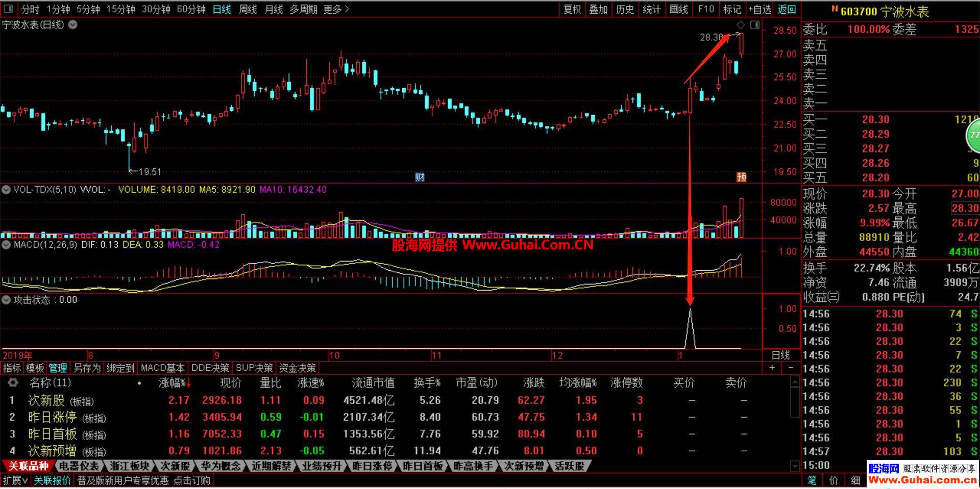
Task: Click the plus button to add indicator pane
Action: [772, 368]
